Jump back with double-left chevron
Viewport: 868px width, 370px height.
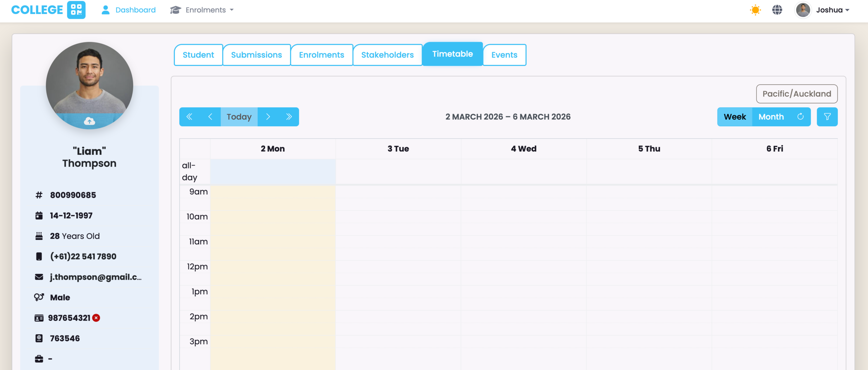click(x=190, y=117)
